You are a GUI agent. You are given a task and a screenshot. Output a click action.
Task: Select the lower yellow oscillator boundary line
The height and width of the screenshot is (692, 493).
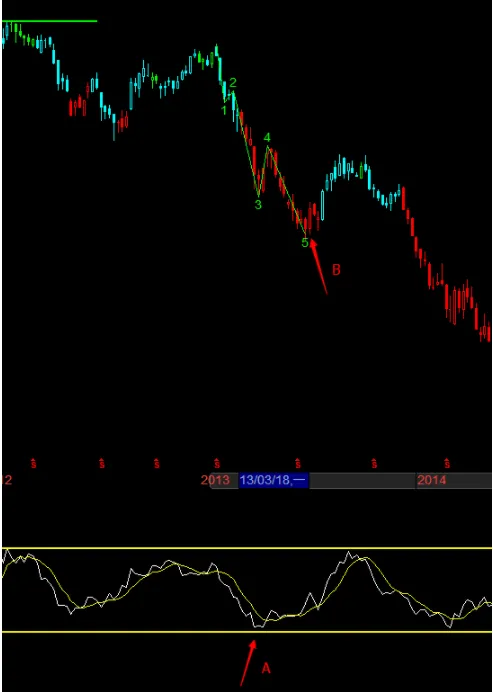(247, 632)
